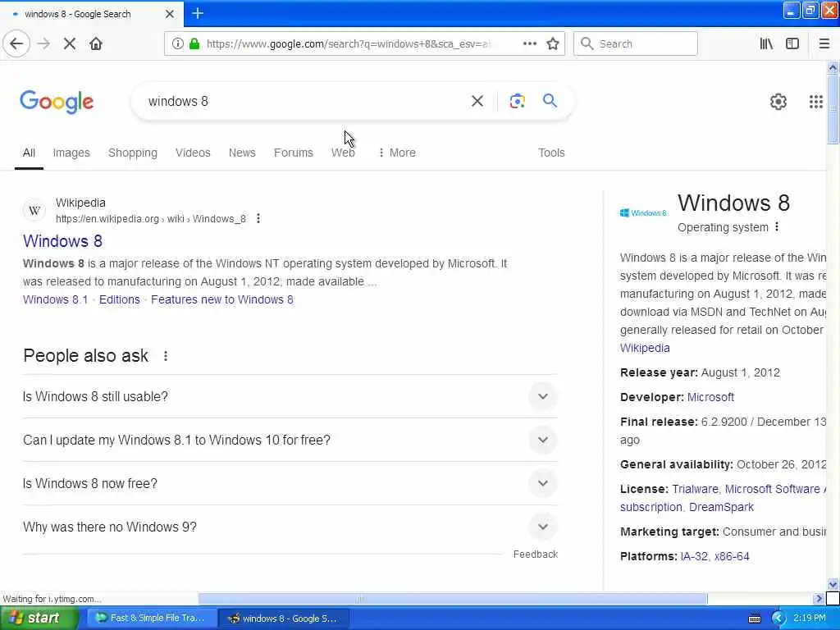Screen dimensions: 840x630
Task: Open the IA-32 platform link
Action: click(x=694, y=556)
